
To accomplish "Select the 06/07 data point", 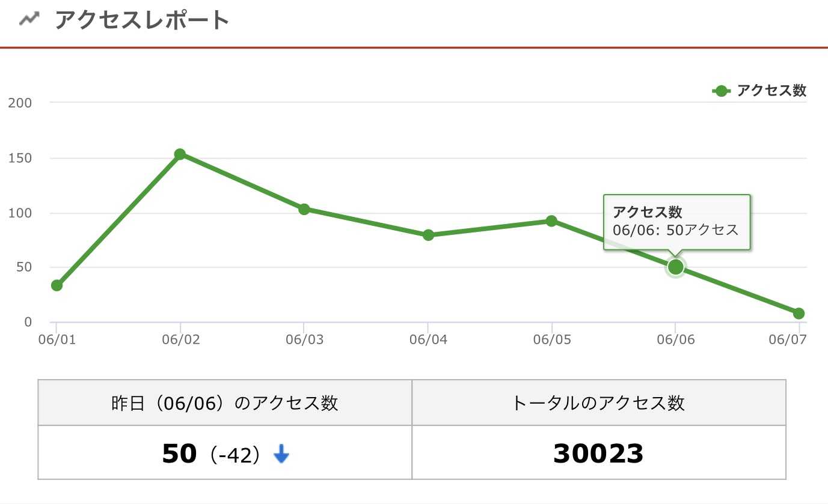I will tap(799, 313).
